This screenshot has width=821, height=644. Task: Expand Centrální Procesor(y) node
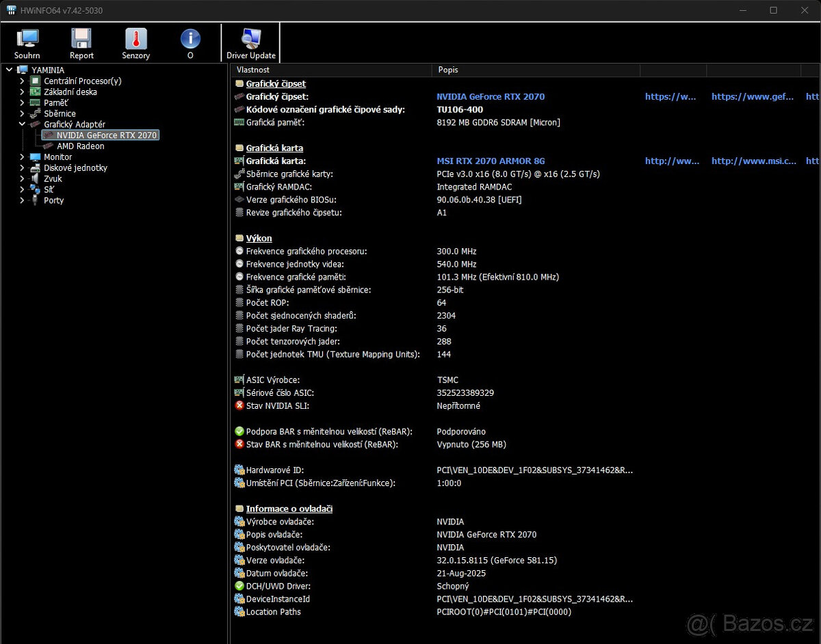(x=22, y=81)
